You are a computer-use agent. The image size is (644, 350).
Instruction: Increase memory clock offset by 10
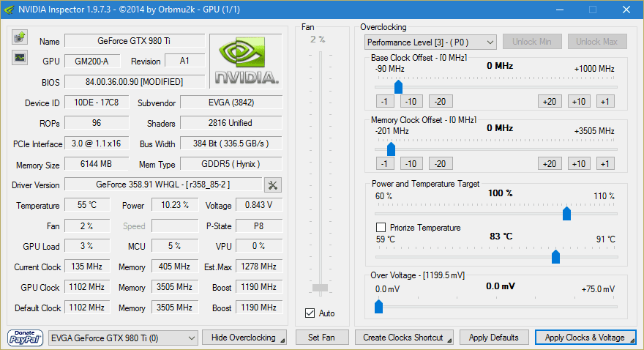(579, 164)
